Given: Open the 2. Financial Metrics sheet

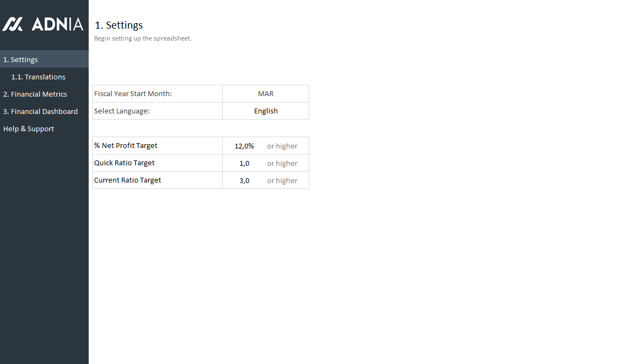Looking at the screenshot, I should click(35, 94).
